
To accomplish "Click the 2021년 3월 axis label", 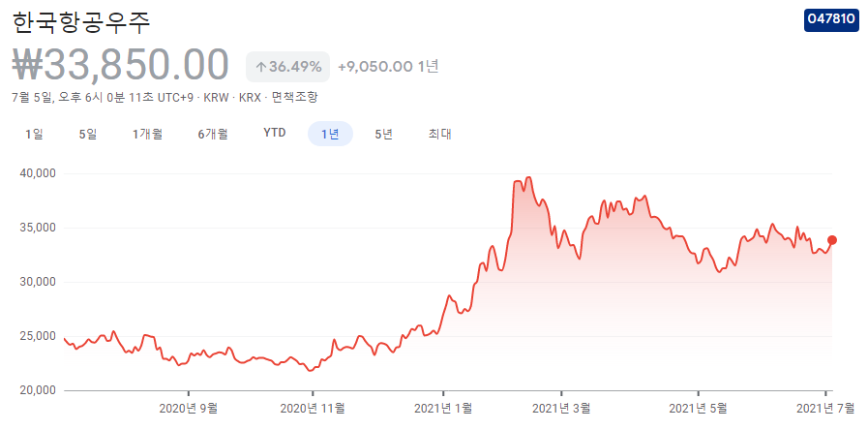I will (561, 409).
